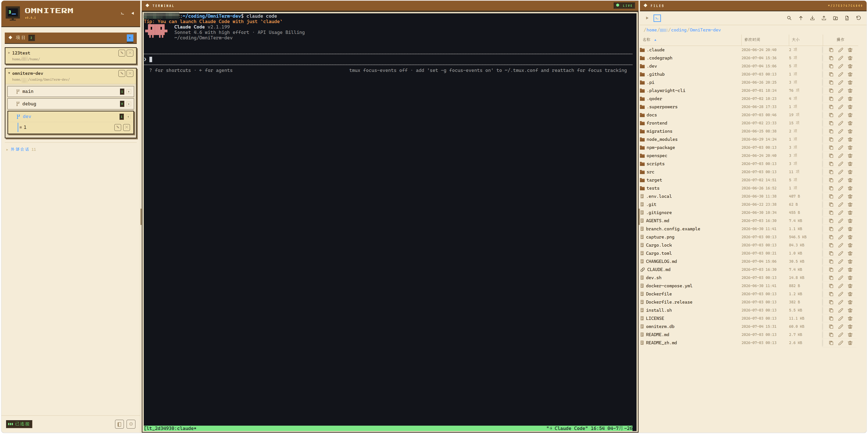Viewport: 868px width, 434px height.
Task: Click the search icon in Files toolbar
Action: click(789, 18)
